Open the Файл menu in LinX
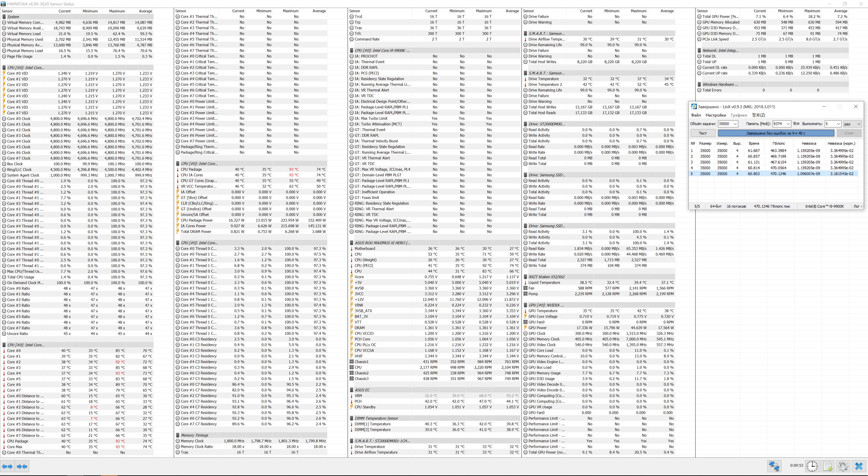Screen dimensions: 868x476 coord(695,115)
